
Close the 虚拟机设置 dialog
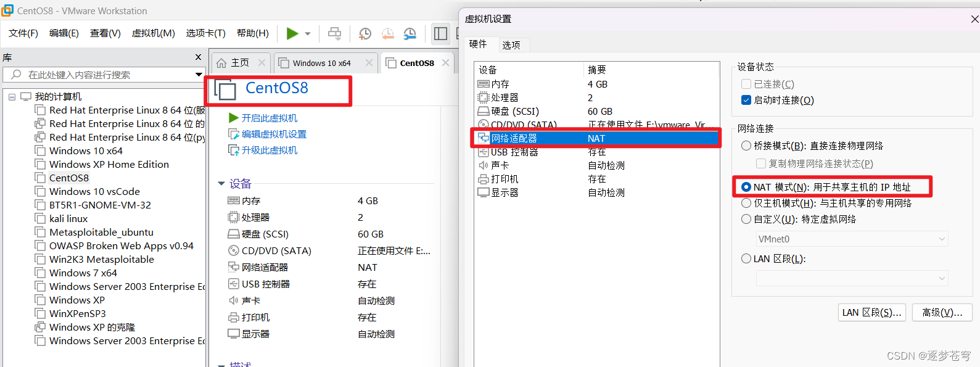pyautogui.click(x=974, y=19)
